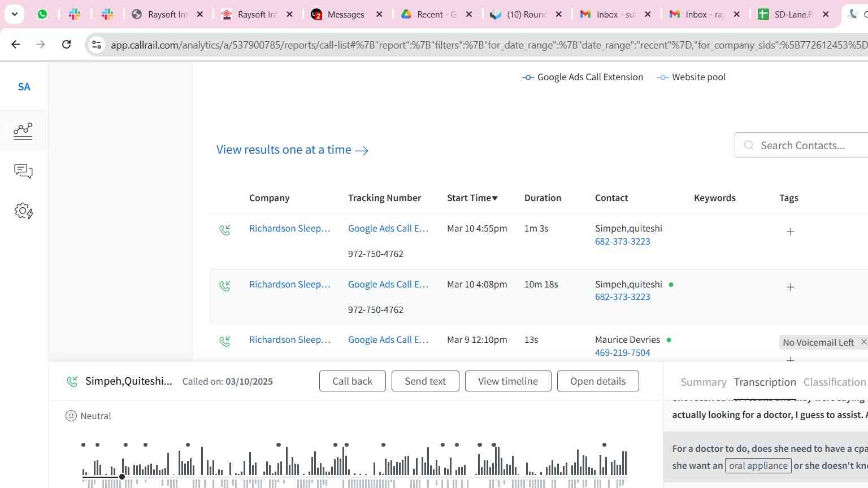Open View results one at a time link
The width and height of the screenshot is (868, 488).
292,150
